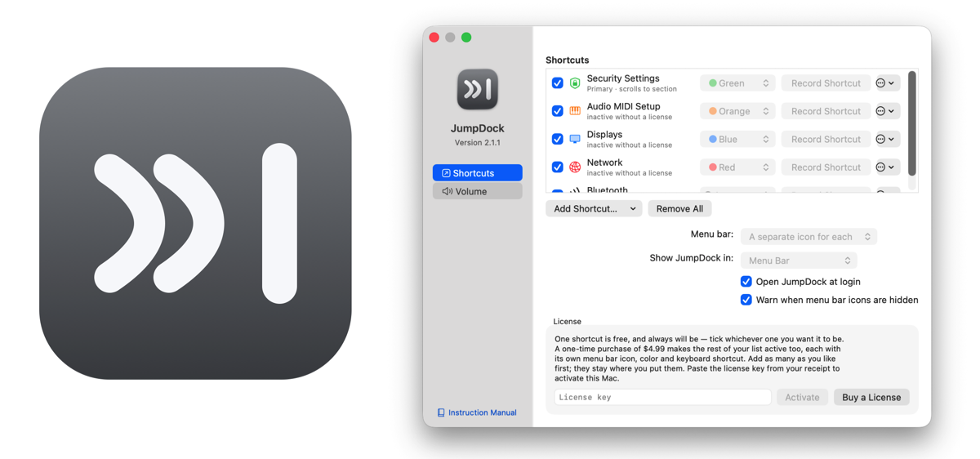980x459 pixels.
Task: Click the Displays monitor icon
Action: coord(575,139)
